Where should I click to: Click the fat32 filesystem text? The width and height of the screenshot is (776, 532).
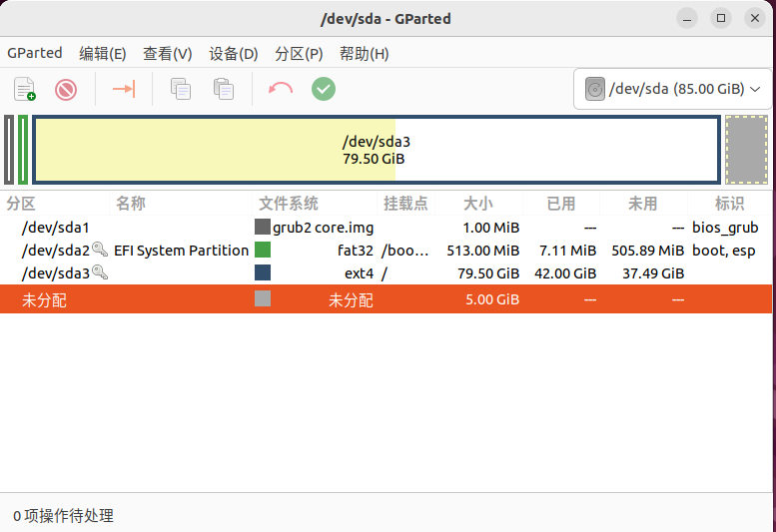[x=356, y=251]
